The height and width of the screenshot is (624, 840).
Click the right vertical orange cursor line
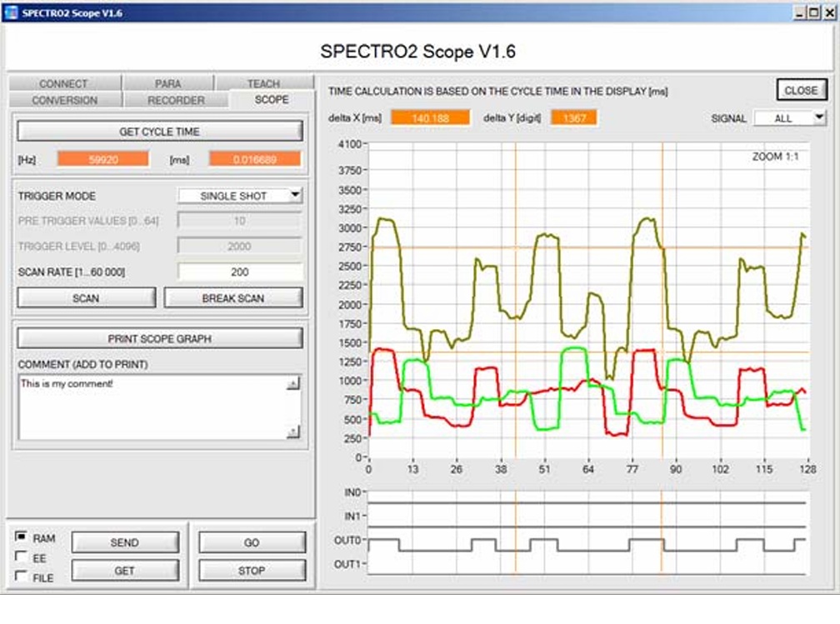[662, 300]
